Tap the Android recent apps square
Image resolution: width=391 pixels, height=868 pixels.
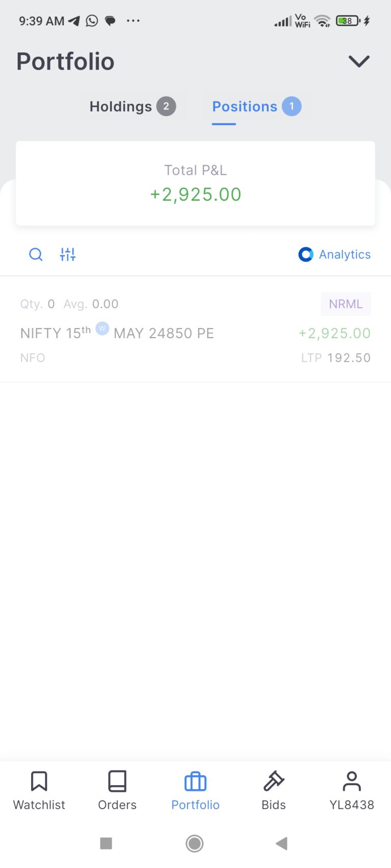click(106, 844)
